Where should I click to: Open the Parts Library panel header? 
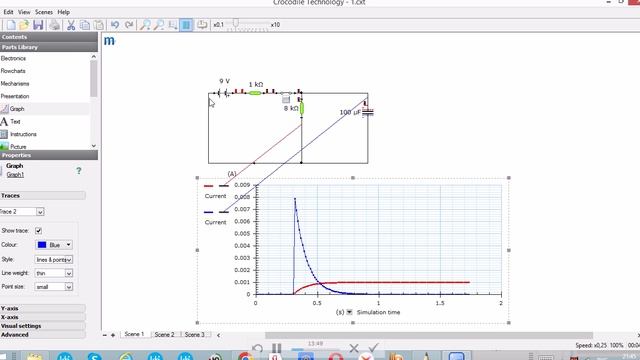point(49,47)
